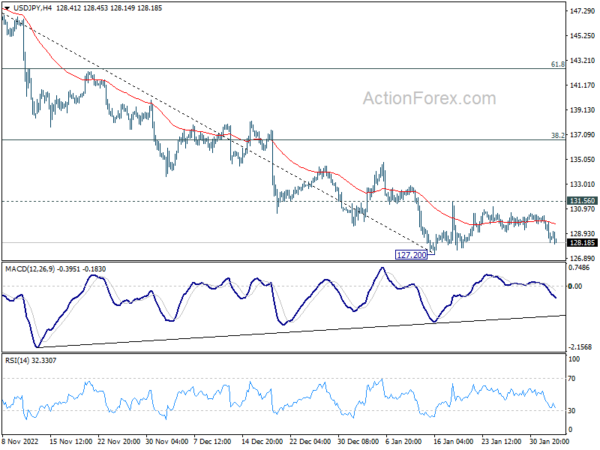Click the 126.890 price axis value
The image size is (600, 450).
[582, 258]
